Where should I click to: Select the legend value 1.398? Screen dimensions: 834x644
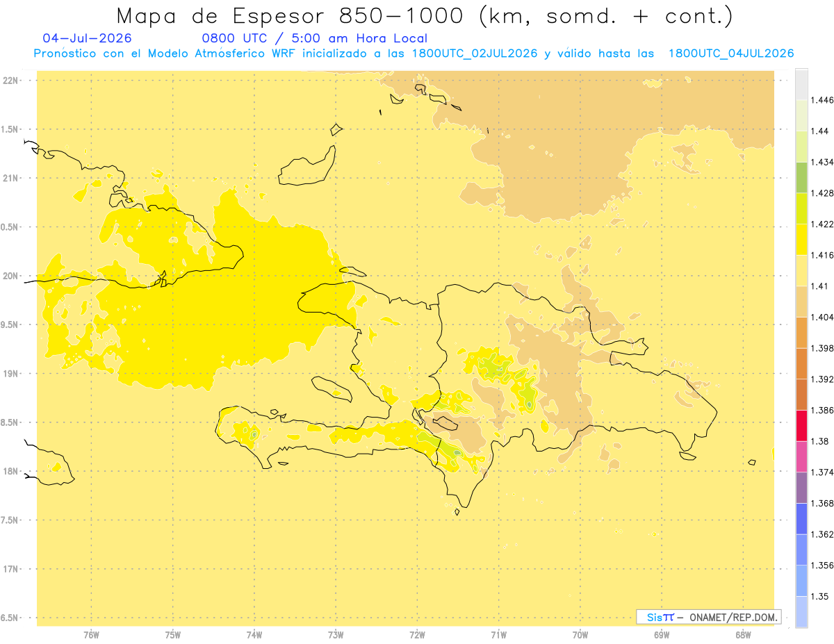point(822,349)
